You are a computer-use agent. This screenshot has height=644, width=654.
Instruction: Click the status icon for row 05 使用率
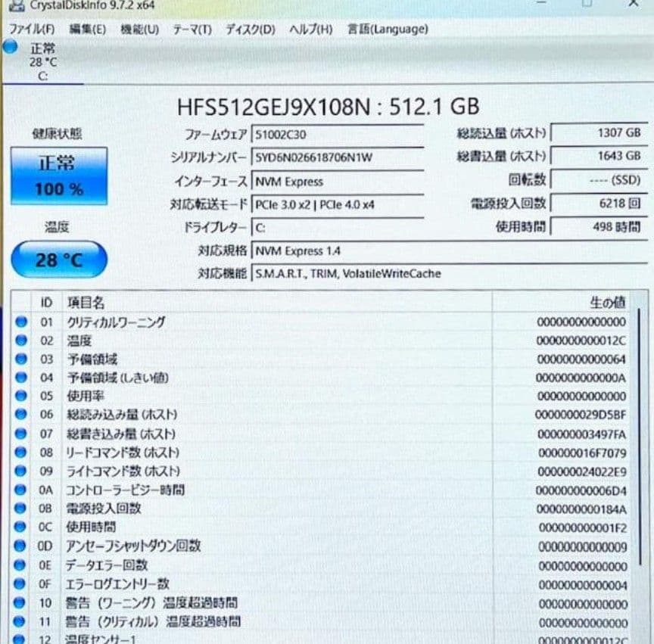(x=21, y=396)
